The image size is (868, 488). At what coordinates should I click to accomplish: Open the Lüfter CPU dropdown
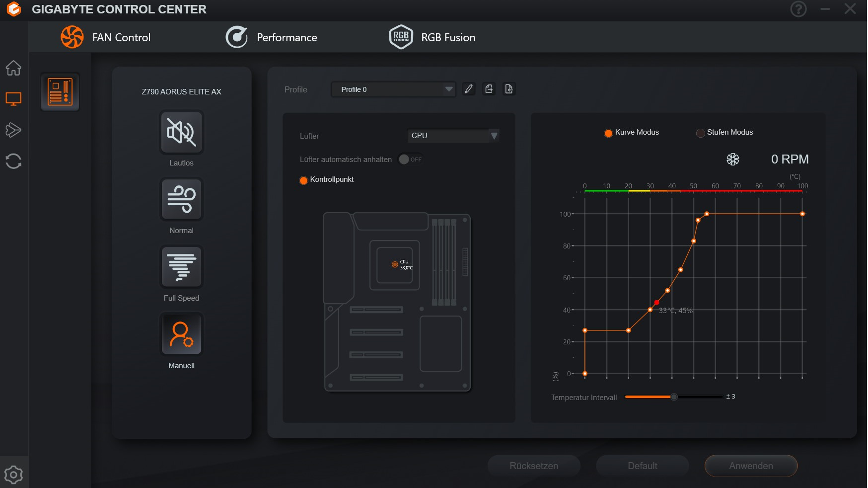click(453, 136)
